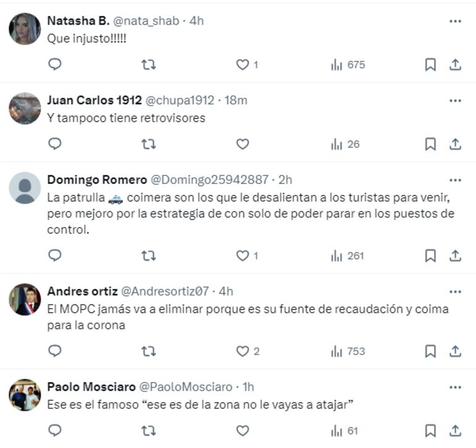Reply to Natasha B.'s tweet
Image resolution: width=476 pixels, height=448 pixels.
coord(55,64)
